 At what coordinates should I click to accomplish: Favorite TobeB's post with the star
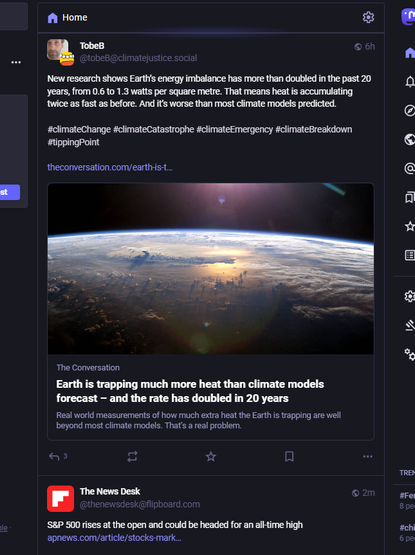click(211, 457)
